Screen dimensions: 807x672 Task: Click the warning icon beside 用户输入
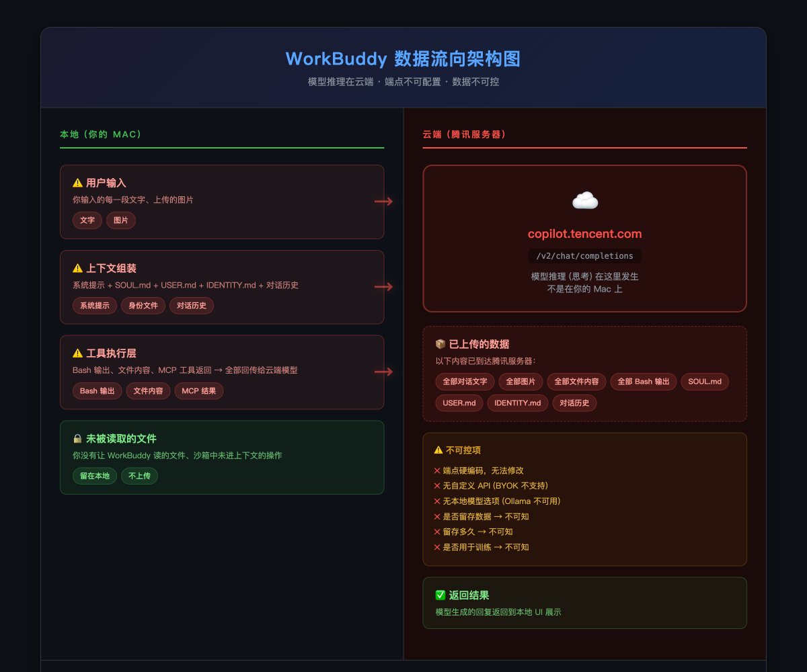pos(77,183)
